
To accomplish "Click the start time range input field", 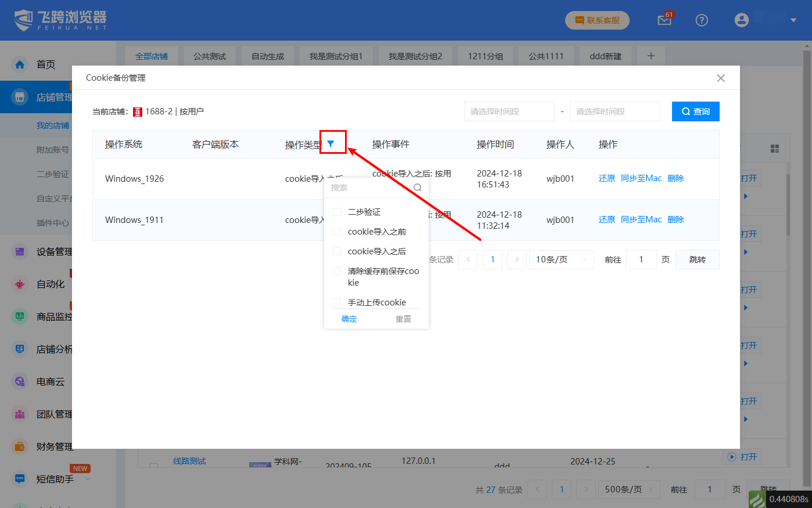I will pos(509,111).
